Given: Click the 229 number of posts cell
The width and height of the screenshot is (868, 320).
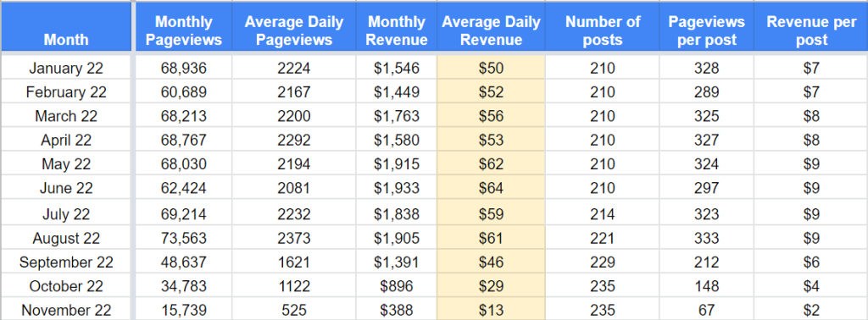Looking at the screenshot, I should (x=603, y=262).
